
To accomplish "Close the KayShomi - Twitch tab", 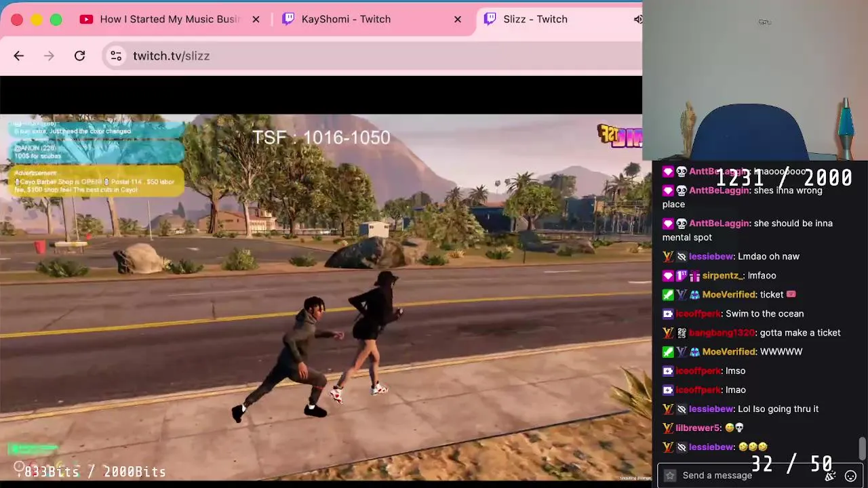I will [x=458, y=19].
